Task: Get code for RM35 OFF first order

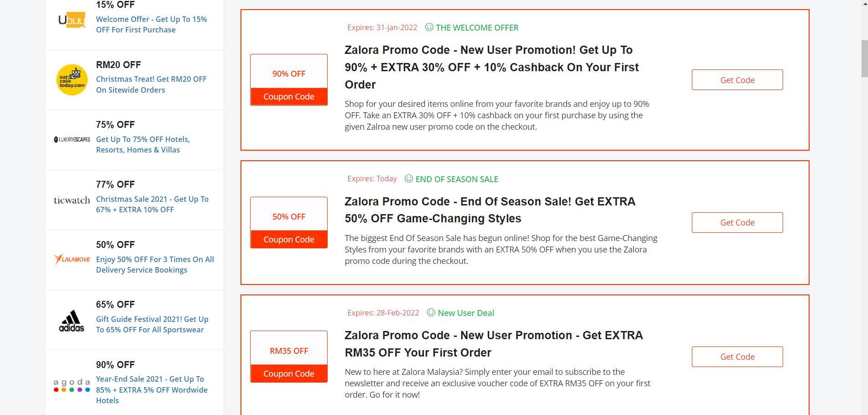Action: point(737,357)
